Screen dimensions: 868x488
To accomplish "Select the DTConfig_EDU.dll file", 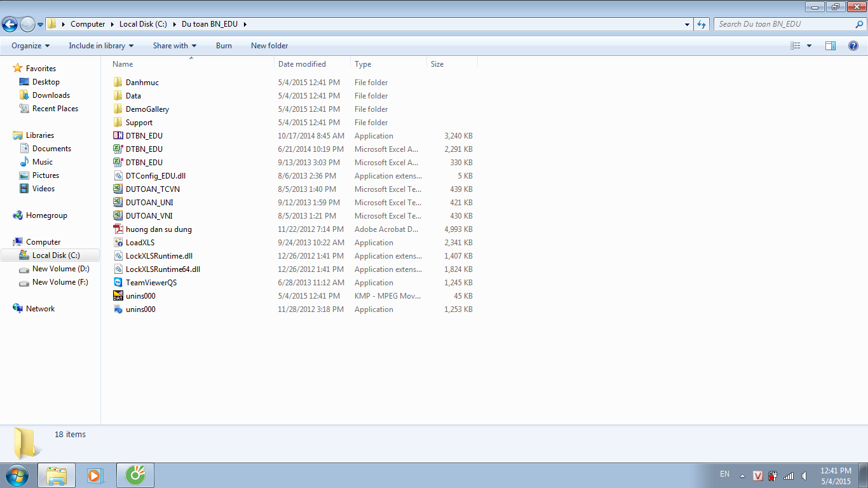I will [x=155, y=176].
